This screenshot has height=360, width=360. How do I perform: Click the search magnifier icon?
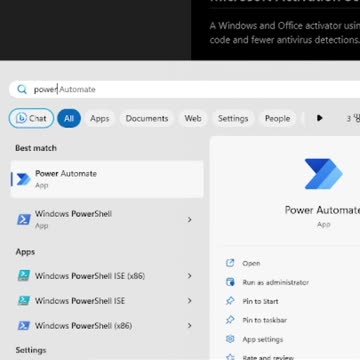tap(22, 89)
